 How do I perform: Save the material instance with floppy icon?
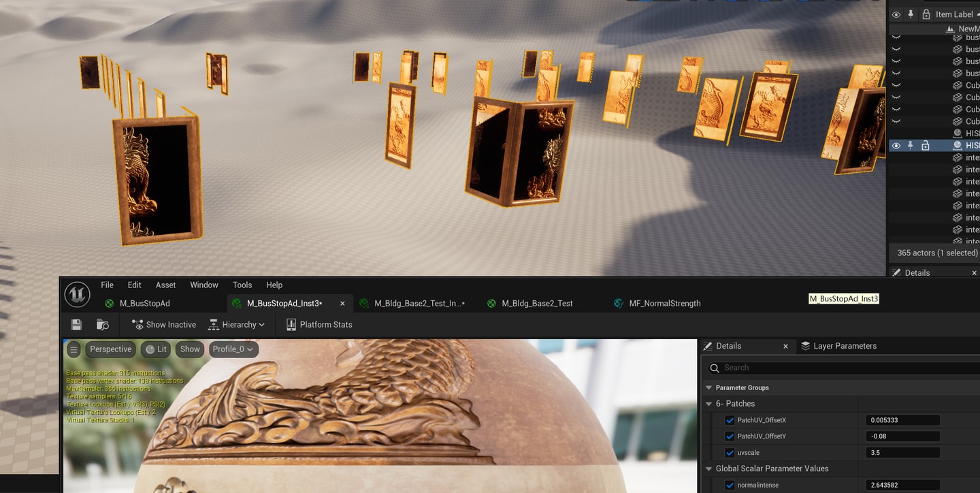(x=76, y=325)
